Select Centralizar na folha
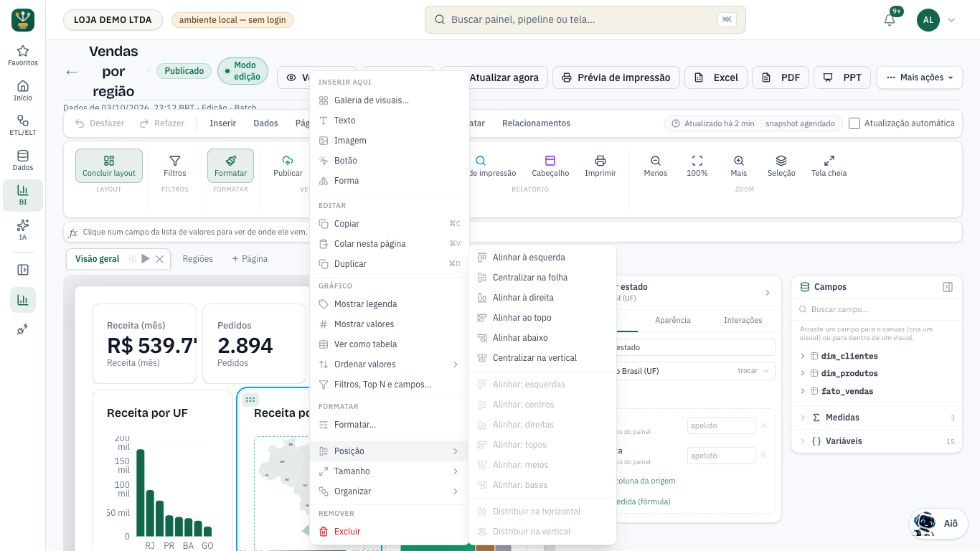The image size is (980, 551). [542, 278]
